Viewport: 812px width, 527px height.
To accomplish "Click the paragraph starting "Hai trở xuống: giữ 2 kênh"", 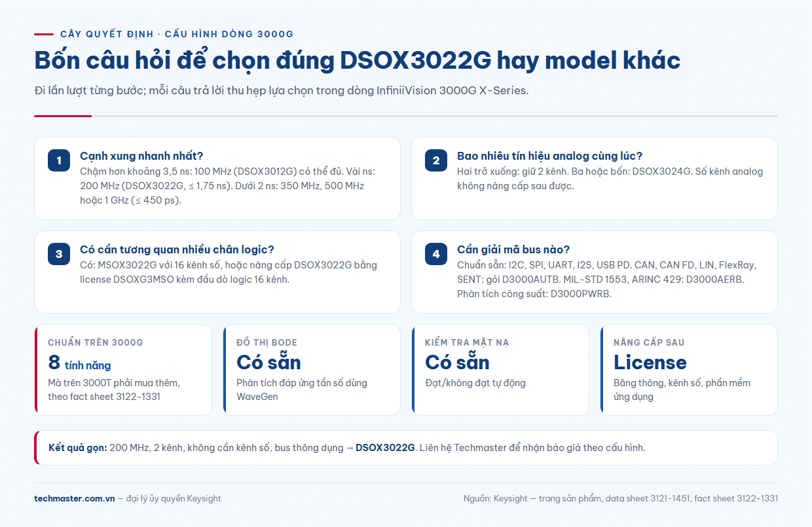I will pos(610,179).
